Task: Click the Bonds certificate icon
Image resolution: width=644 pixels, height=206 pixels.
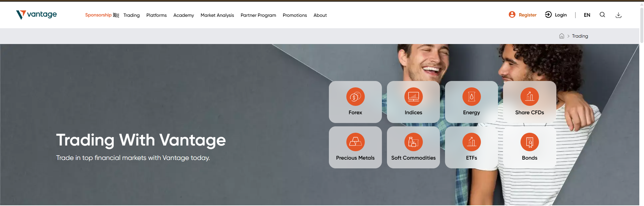Action: click(x=530, y=142)
